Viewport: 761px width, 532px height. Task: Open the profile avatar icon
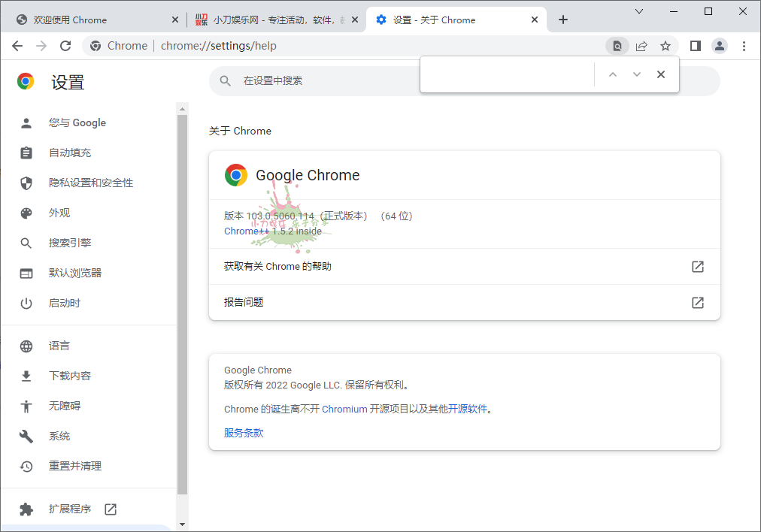click(x=720, y=46)
